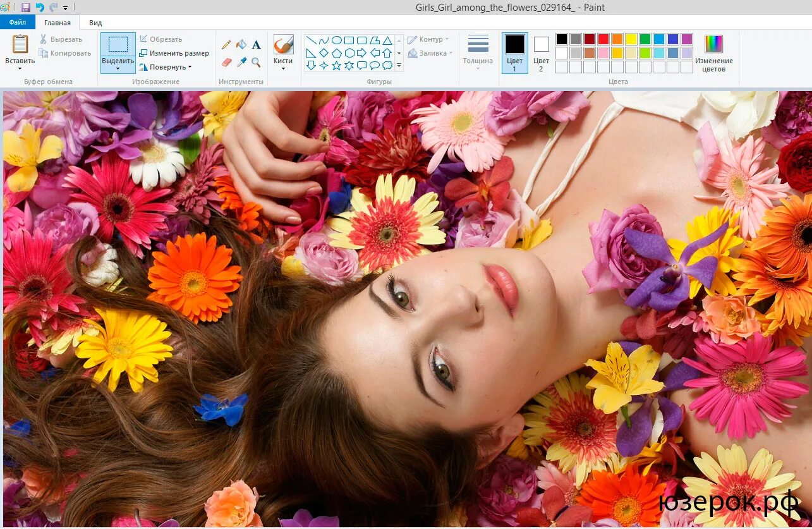Open Изменение цветов color editor

click(714, 52)
